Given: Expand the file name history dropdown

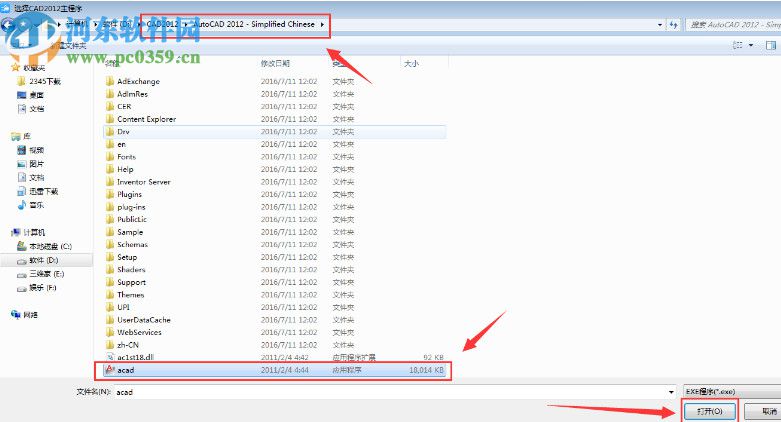Looking at the screenshot, I should coord(671,392).
